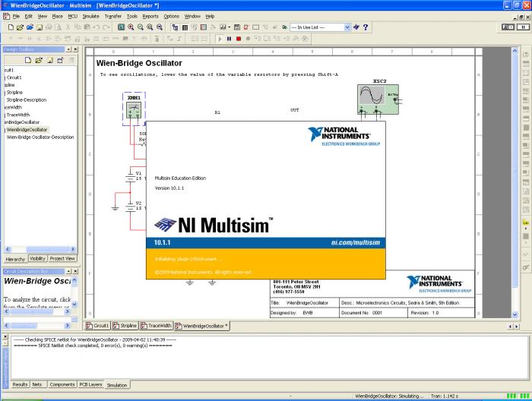Click the Zoom In magnifier icon
This screenshot has width=532, height=401.
point(131,27)
